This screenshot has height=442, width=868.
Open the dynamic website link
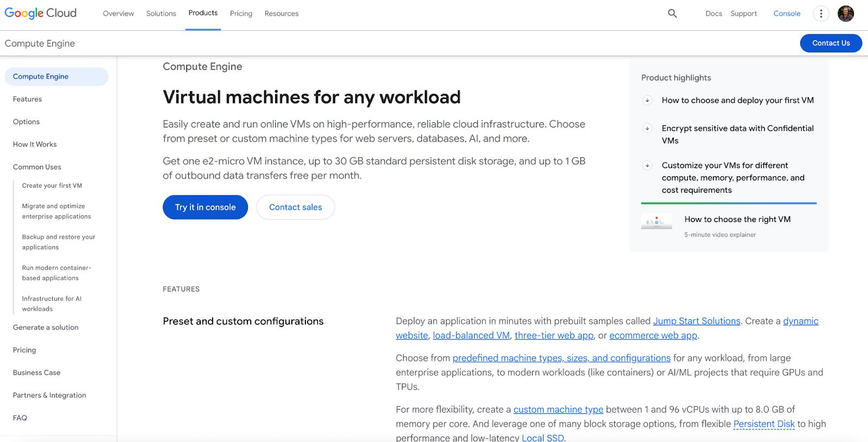[801, 321]
